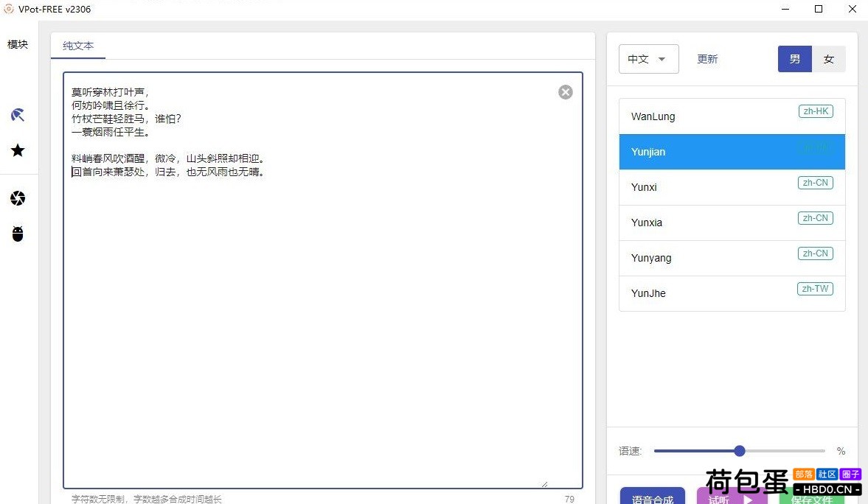Image resolution: width=868 pixels, height=504 pixels.
Task: Click inside the poem text area
Action: [323, 280]
